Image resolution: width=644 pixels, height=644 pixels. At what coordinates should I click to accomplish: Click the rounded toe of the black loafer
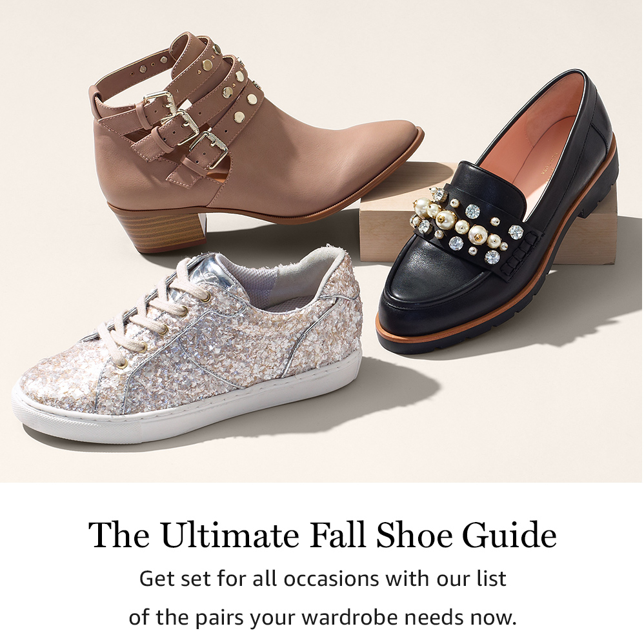pyautogui.click(x=415, y=304)
